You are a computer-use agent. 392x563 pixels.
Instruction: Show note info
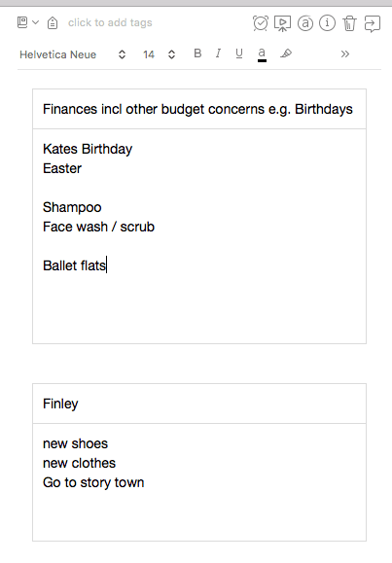327,23
